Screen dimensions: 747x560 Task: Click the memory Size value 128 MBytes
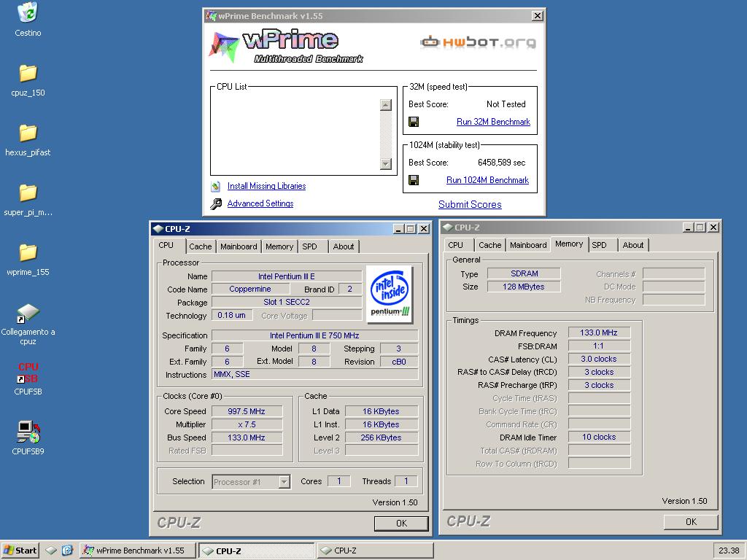524,287
